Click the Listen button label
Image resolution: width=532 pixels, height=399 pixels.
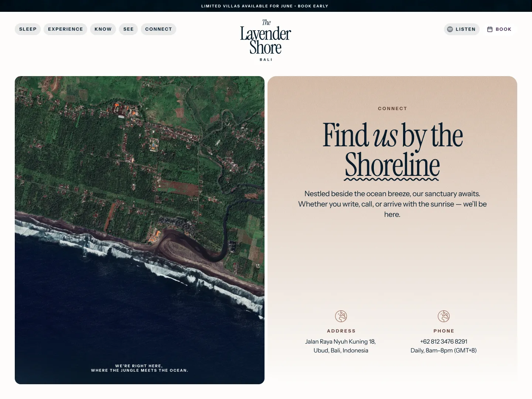click(465, 29)
